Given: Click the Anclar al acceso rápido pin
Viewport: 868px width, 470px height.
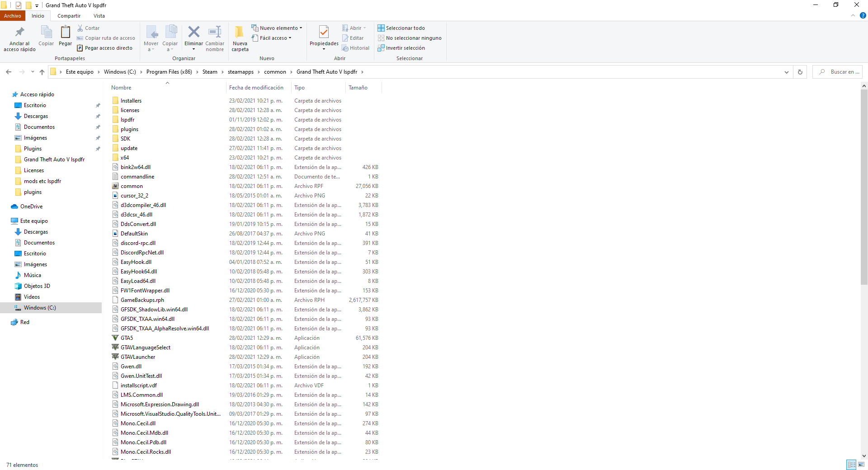Looking at the screenshot, I should click(x=19, y=33).
